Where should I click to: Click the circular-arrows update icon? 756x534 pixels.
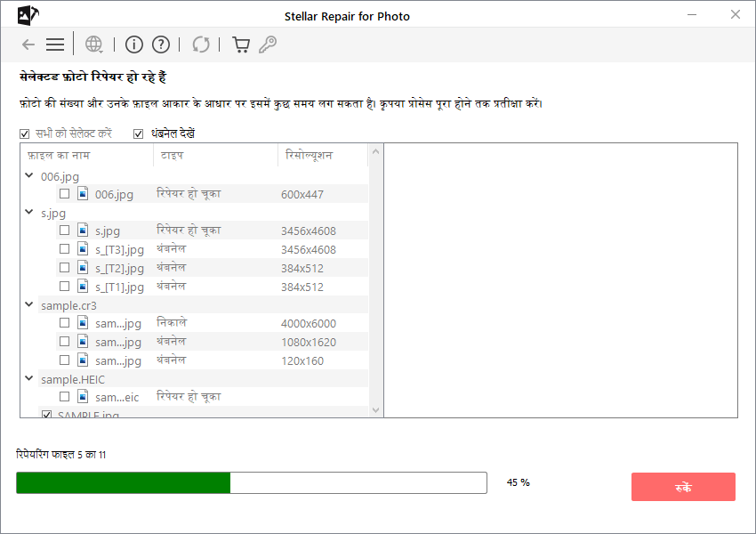201,44
